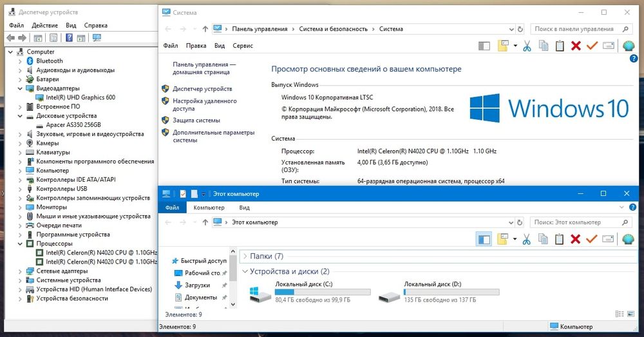
Task: Click Cut scissors icon in This PC window
Action: [527, 239]
